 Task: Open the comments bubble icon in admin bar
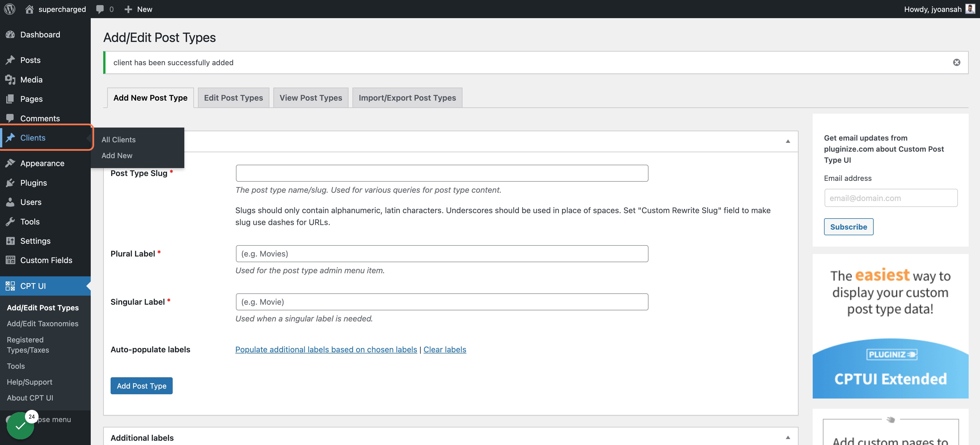(100, 9)
